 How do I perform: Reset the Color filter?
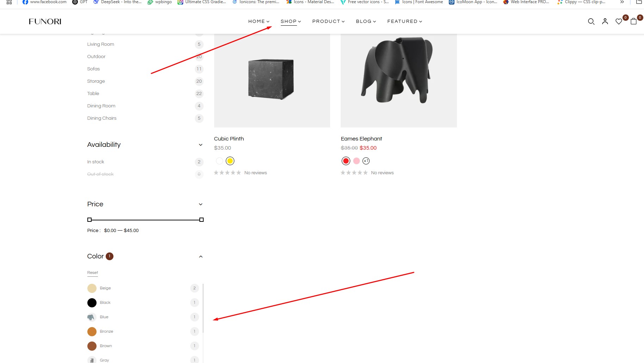click(x=93, y=273)
